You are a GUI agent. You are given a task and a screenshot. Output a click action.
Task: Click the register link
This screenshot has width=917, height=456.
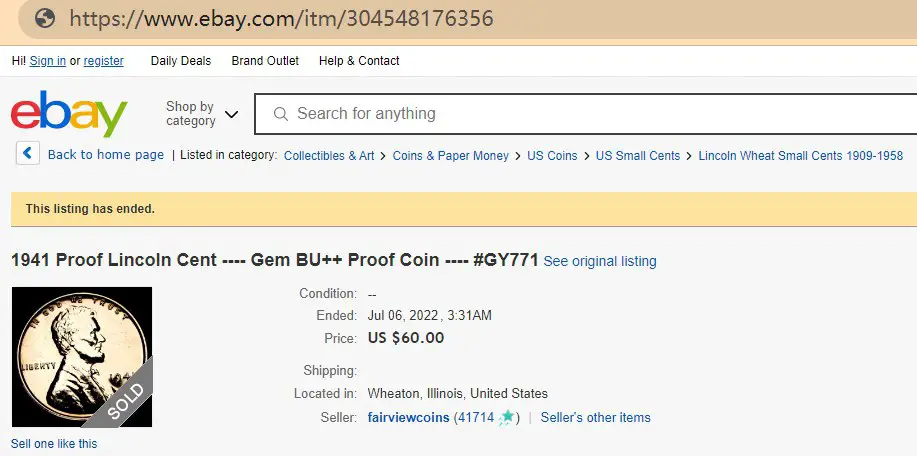(104, 61)
